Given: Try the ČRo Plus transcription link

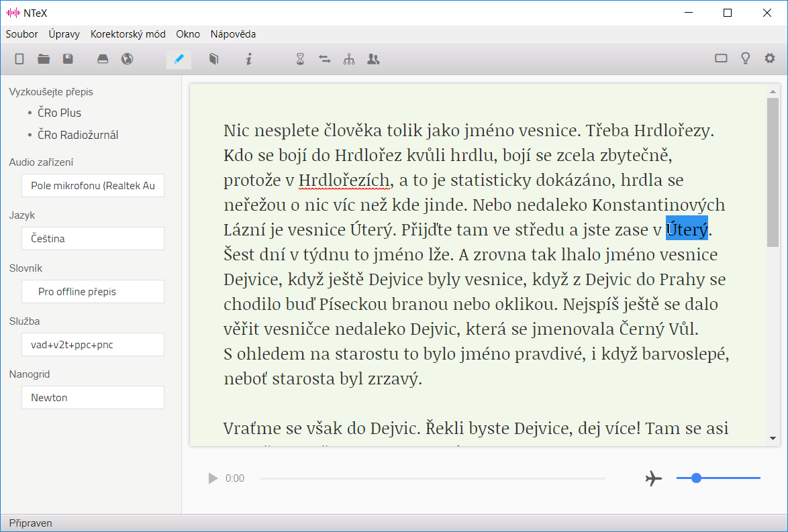Looking at the screenshot, I should [x=59, y=113].
